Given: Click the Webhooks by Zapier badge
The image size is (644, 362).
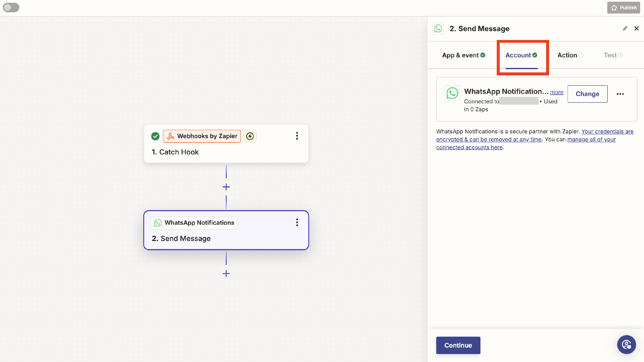Looking at the screenshot, I should tap(202, 136).
